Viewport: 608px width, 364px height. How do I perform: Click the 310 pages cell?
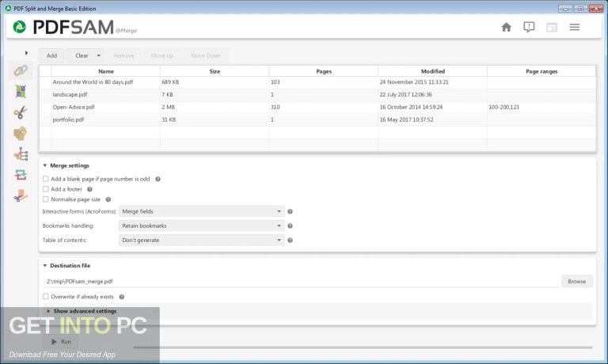pyautogui.click(x=324, y=107)
